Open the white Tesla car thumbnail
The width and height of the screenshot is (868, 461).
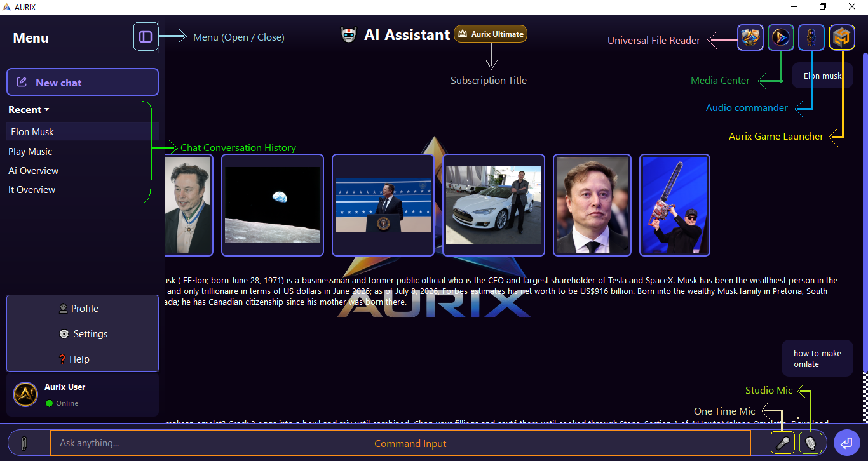(494, 205)
